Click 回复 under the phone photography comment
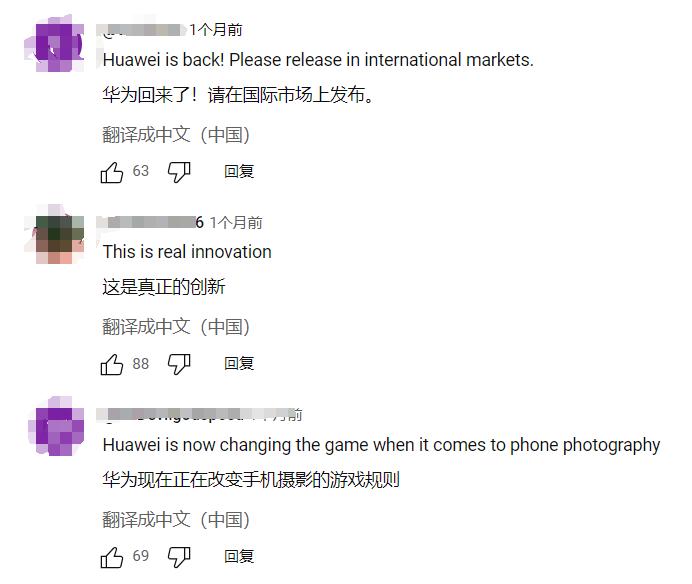The image size is (692, 584). click(239, 556)
